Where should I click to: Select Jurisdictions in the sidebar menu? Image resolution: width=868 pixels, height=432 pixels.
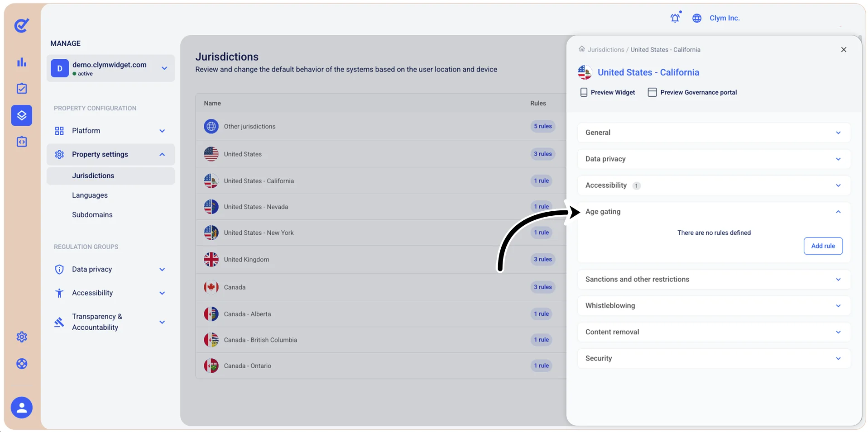(x=110, y=176)
